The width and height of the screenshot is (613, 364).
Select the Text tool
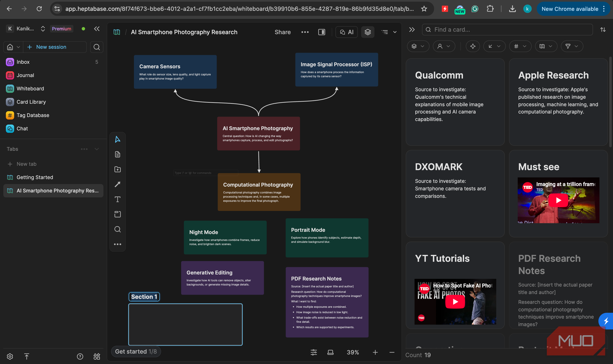coord(117,199)
